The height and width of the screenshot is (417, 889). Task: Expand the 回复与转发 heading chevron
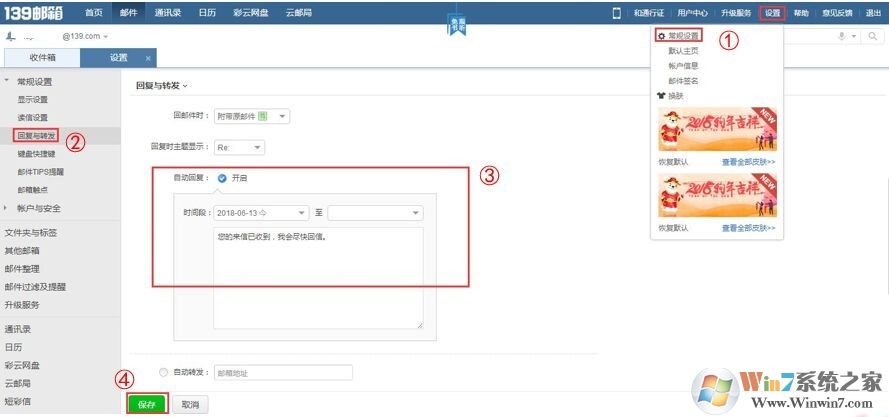[x=185, y=86]
